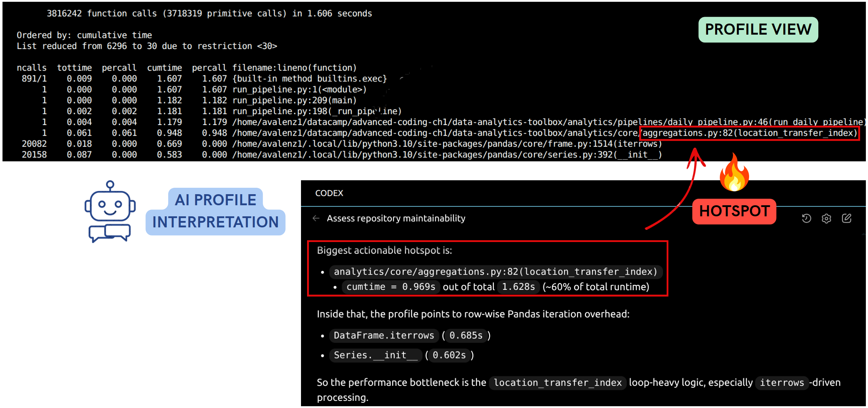The height and width of the screenshot is (408, 868).
Task: Click the fire flame icon above HOTSPOT
Action: (x=734, y=173)
